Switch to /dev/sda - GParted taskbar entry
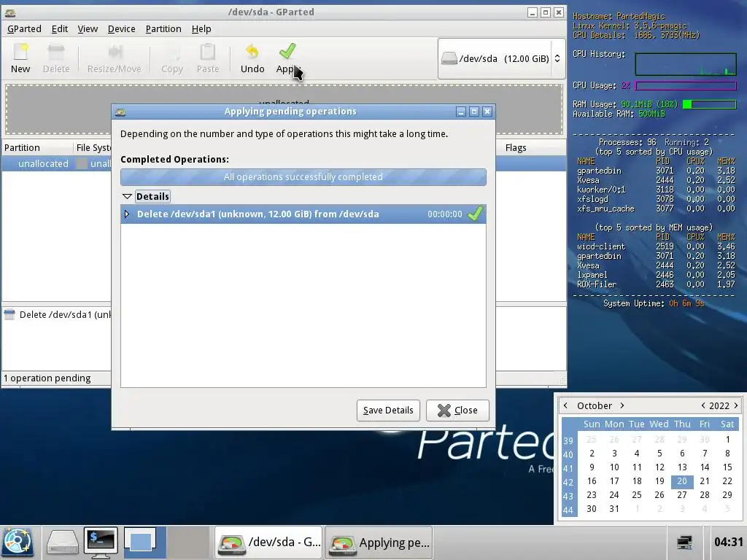This screenshot has width=747, height=560. tap(268, 542)
